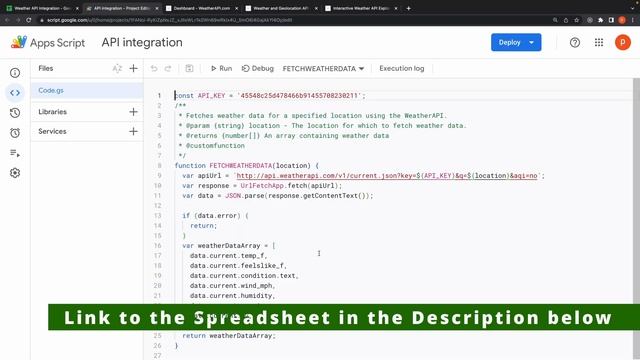Click the API integration project title

click(142, 42)
